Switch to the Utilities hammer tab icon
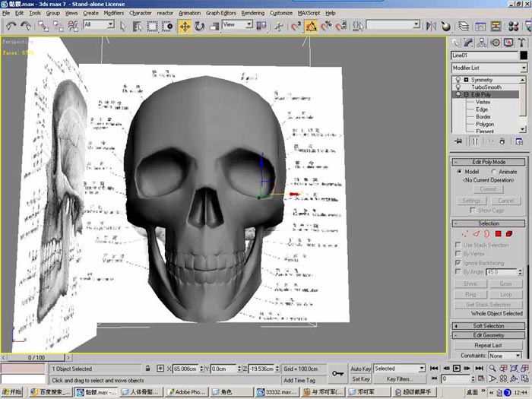The image size is (532, 399). click(521, 43)
